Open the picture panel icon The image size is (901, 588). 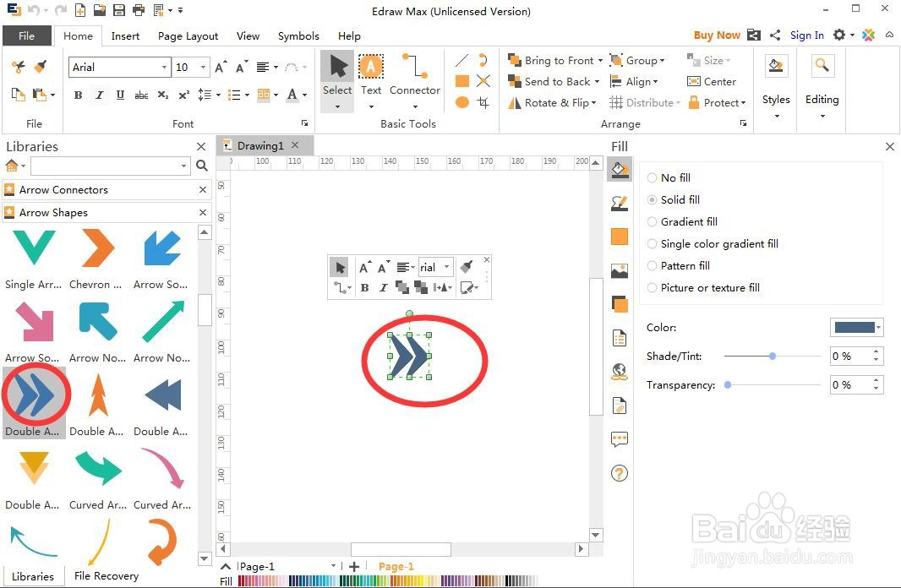[x=620, y=270]
